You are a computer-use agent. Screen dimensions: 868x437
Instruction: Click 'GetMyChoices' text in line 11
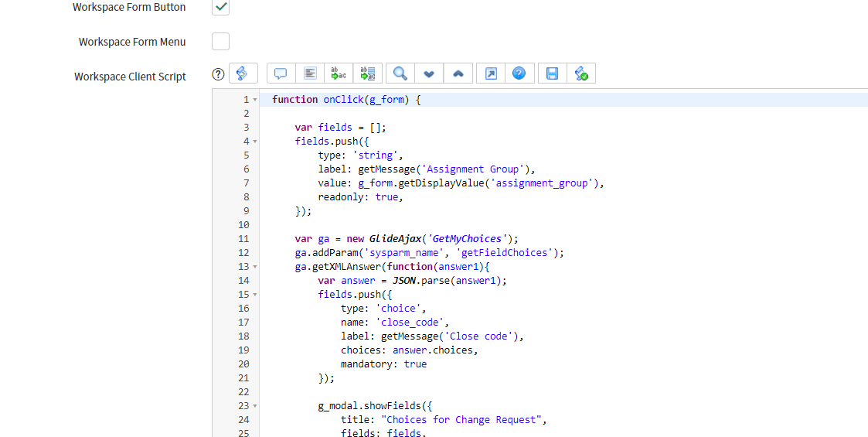(467, 239)
